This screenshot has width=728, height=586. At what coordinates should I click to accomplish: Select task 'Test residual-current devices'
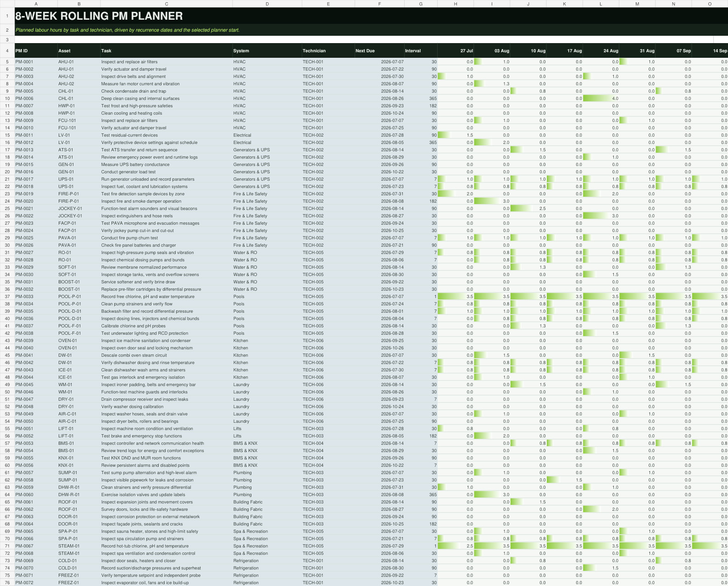[x=167, y=135]
